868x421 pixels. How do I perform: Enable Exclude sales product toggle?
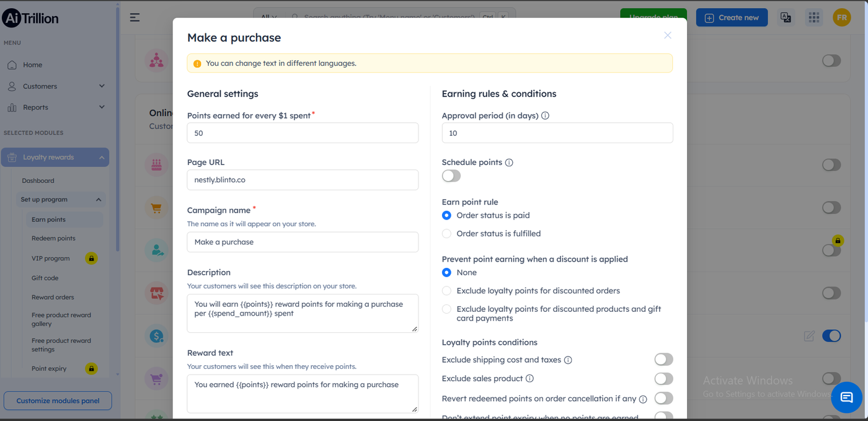pyautogui.click(x=663, y=379)
